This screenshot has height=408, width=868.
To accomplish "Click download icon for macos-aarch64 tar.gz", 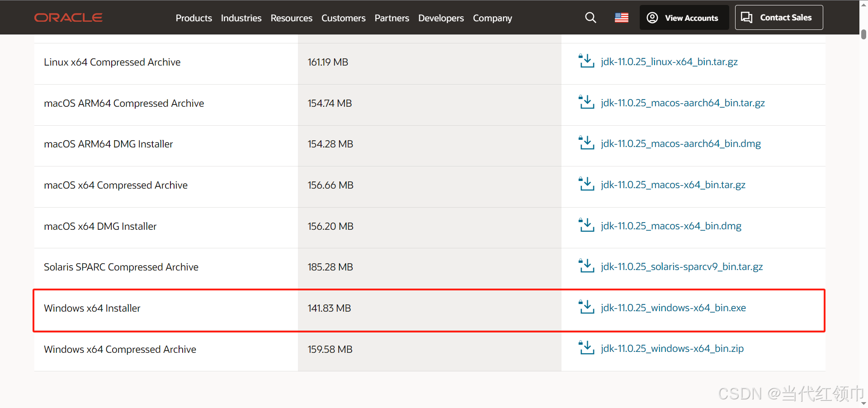I will [586, 102].
